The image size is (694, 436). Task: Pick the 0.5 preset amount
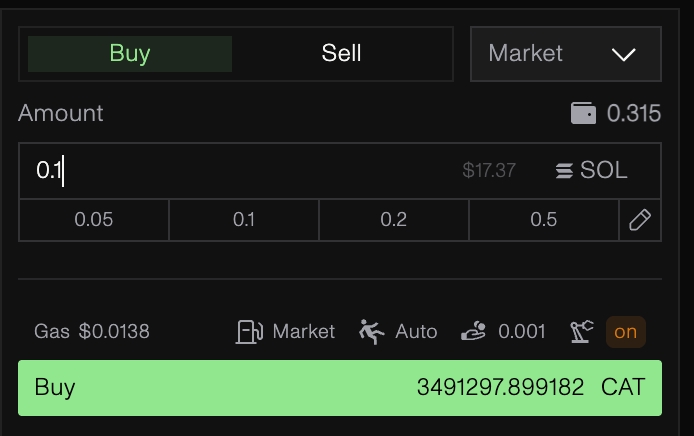coord(544,220)
